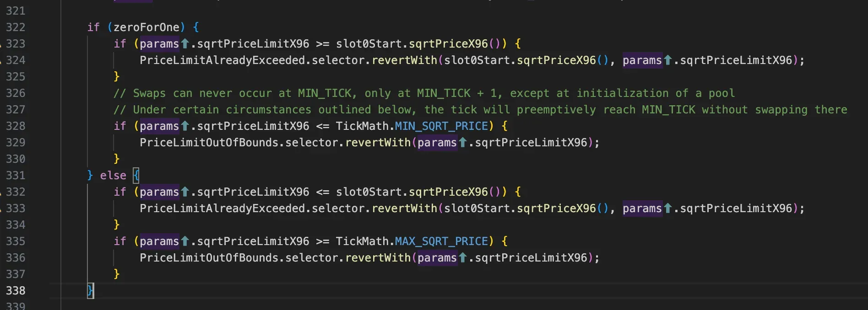Click the highlighted opening brace after else
The height and width of the screenshot is (310, 868).
pos(136,176)
